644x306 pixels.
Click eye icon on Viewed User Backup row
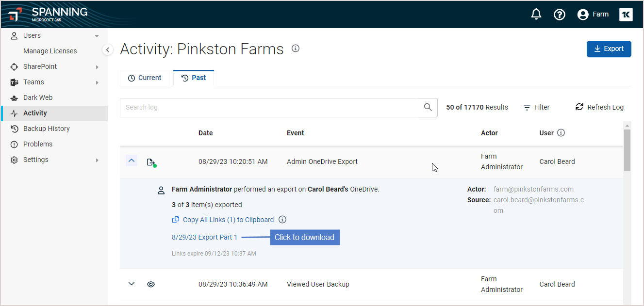151,285
